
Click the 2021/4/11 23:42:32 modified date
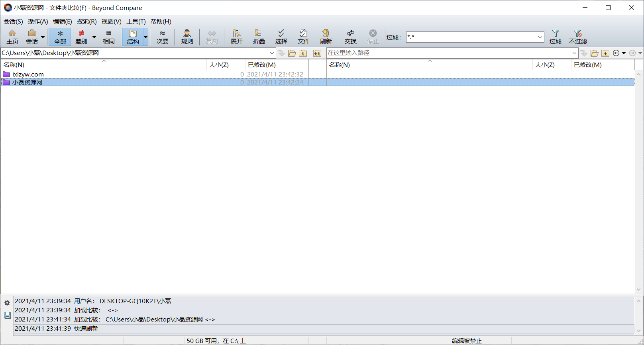[x=275, y=74]
